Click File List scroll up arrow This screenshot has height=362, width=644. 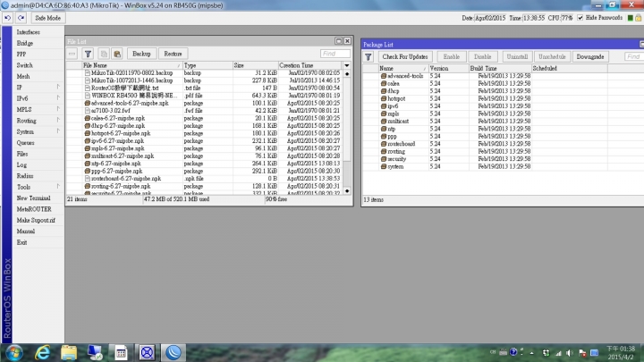[x=347, y=73]
